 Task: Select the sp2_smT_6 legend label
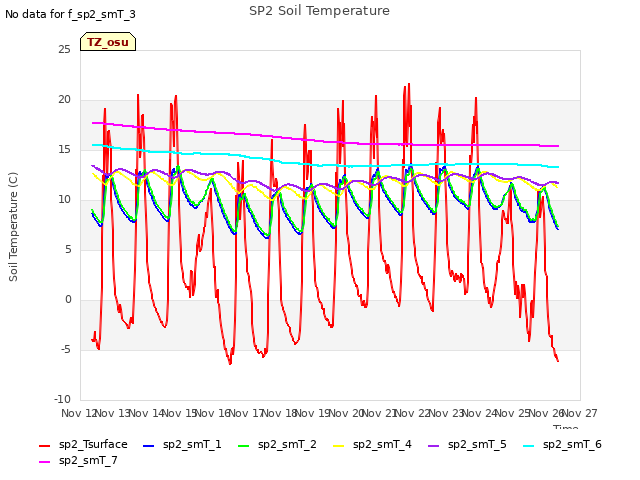(572, 444)
